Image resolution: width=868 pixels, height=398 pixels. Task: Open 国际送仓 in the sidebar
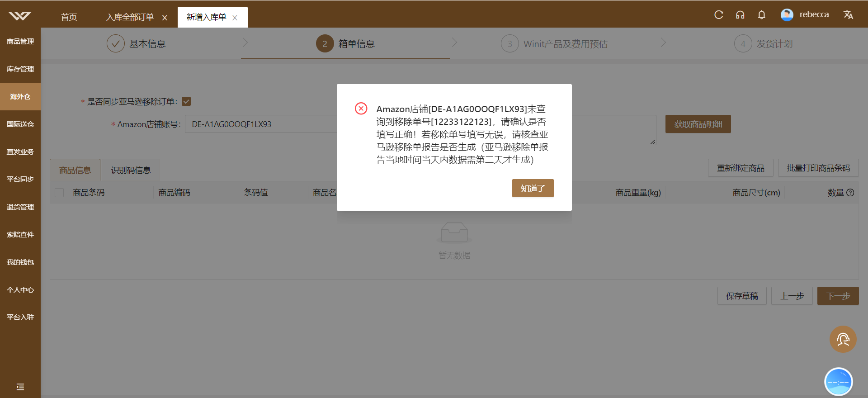point(20,124)
